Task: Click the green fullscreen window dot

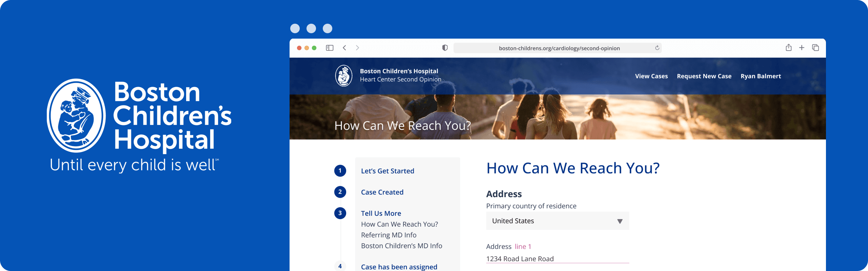Action: [x=314, y=48]
